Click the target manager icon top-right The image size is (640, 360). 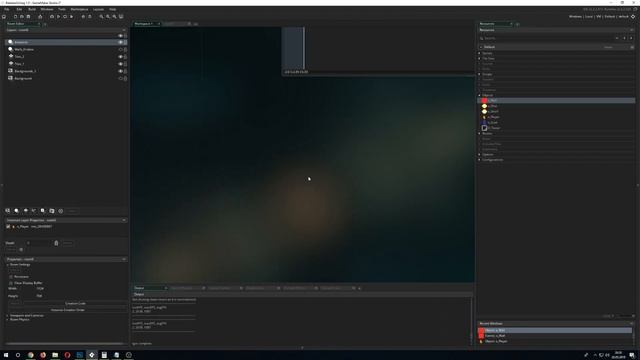click(x=633, y=17)
